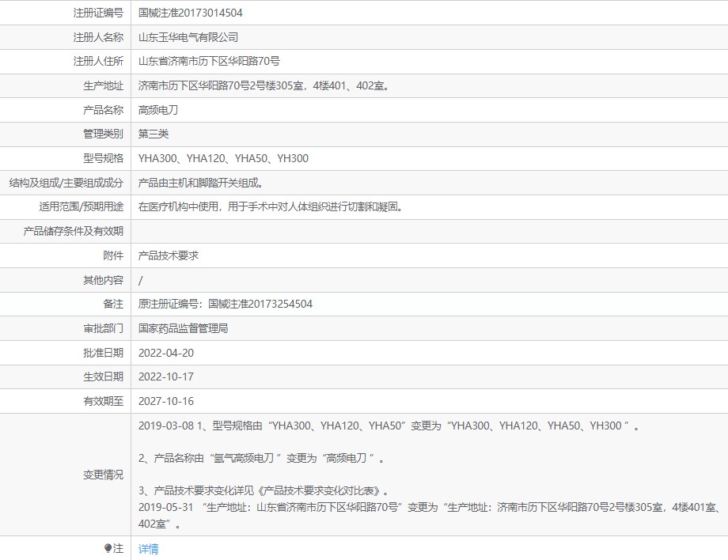Click the 批准日期 label
728x560 pixels.
coord(103,353)
